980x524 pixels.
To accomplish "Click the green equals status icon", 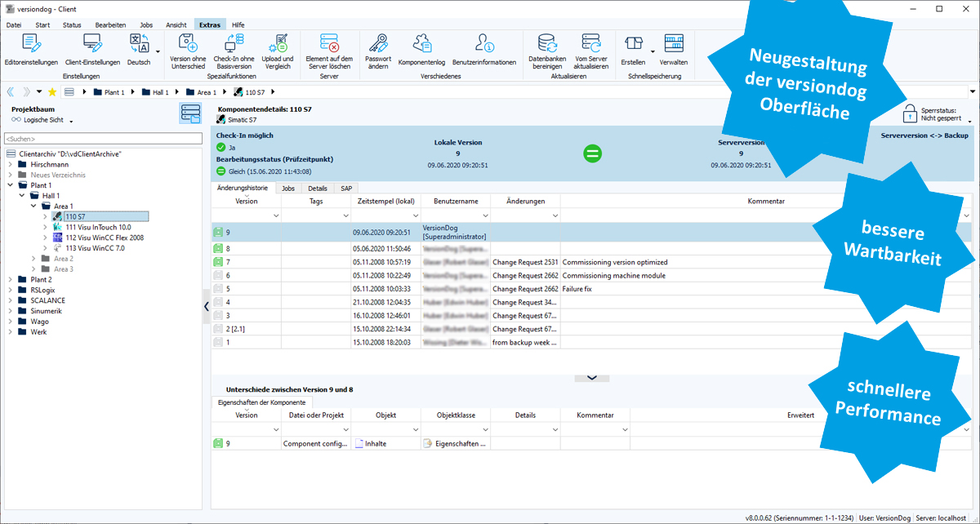I will tap(594, 153).
